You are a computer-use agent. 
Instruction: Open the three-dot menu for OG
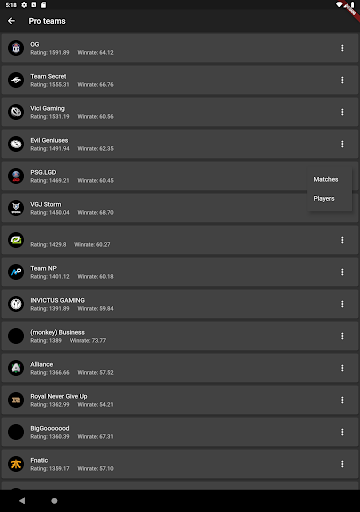pyautogui.click(x=342, y=48)
